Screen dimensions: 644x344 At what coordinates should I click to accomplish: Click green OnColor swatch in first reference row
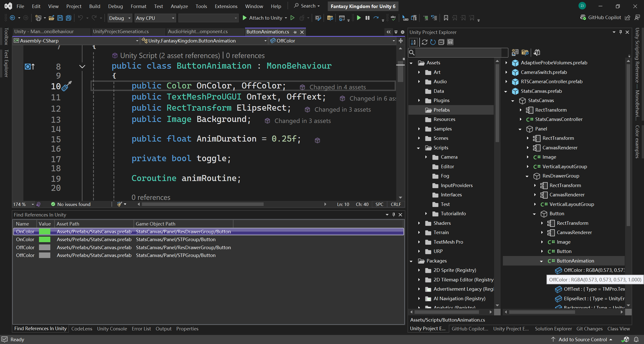pyautogui.click(x=45, y=232)
